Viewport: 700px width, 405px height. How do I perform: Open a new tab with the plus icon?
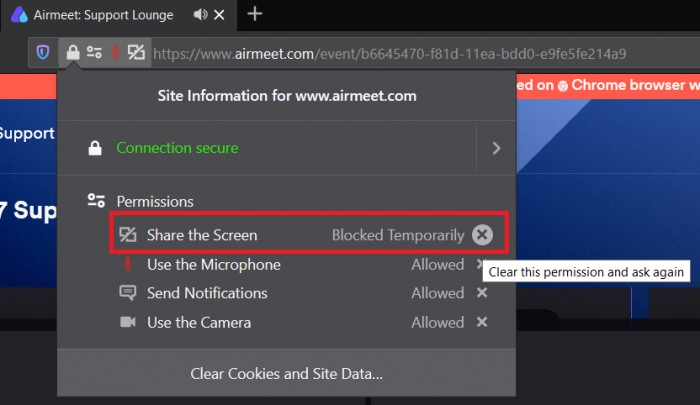coord(254,14)
